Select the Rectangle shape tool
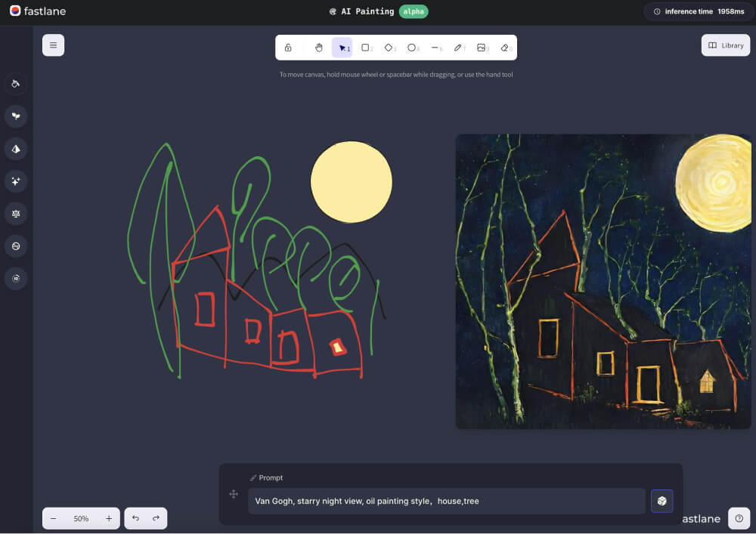Viewport: 756px width, 534px height. [x=365, y=48]
